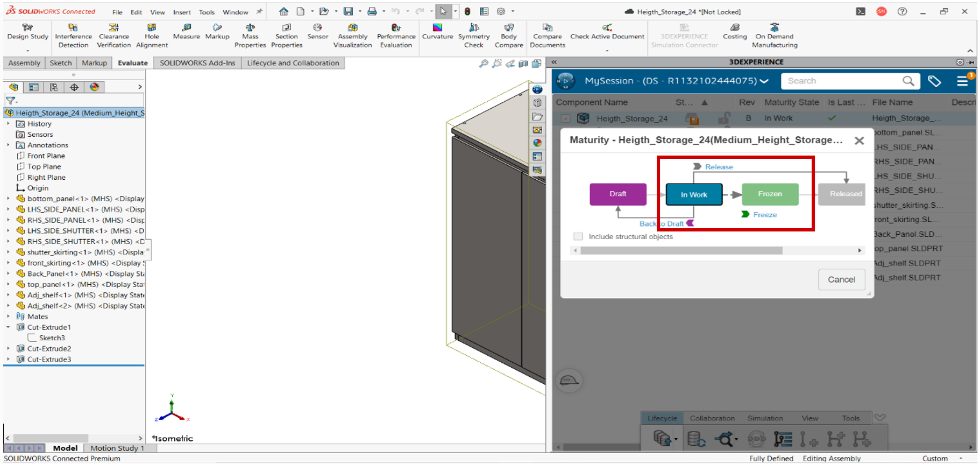This screenshot has width=980, height=464.
Task: Expand the Cut-Extrude2 feature node
Action: (8, 349)
